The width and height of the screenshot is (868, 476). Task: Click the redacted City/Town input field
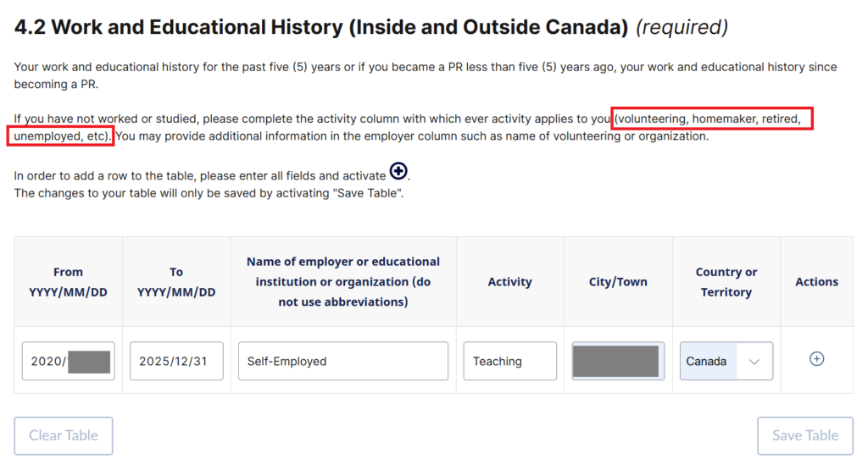click(x=617, y=361)
